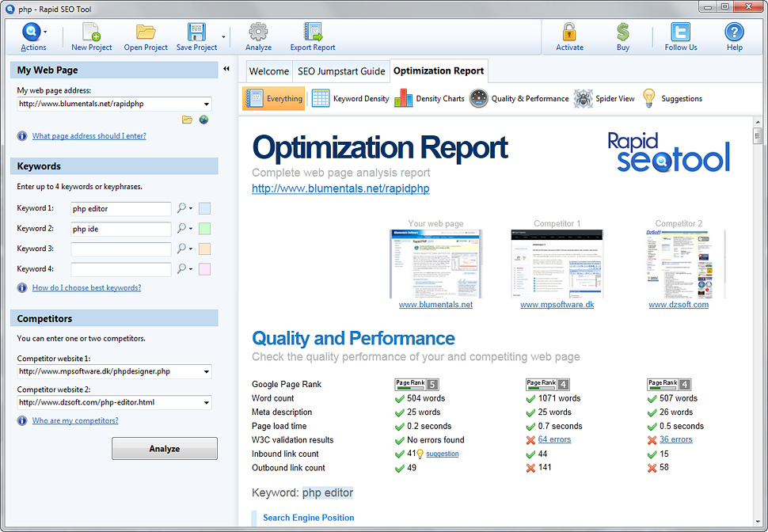Expand the Competitor website 1 dropdown
Screen dimensions: 768x532
[207, 371]
